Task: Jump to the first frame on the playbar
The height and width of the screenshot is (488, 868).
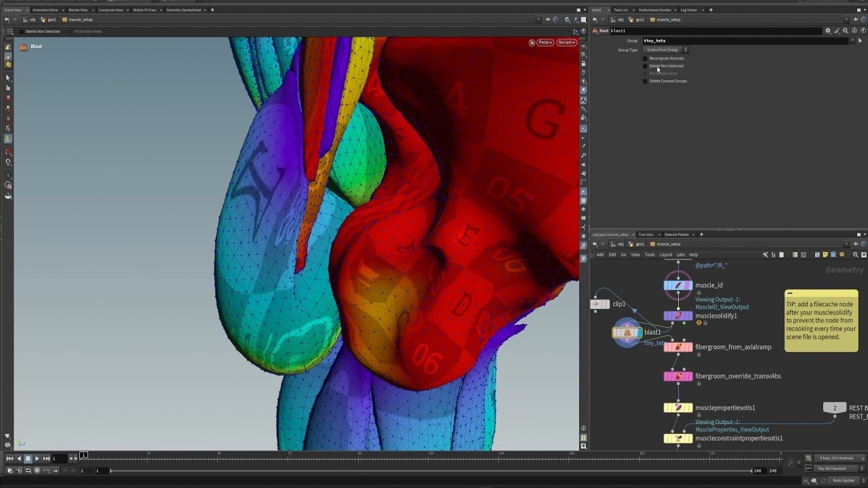Action: [x=9, y=458]
